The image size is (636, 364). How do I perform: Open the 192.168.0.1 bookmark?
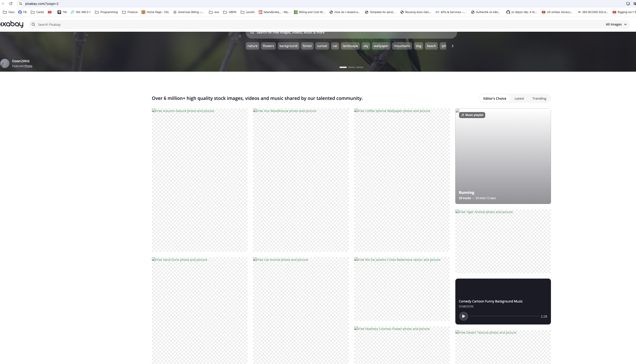[81, 12]
